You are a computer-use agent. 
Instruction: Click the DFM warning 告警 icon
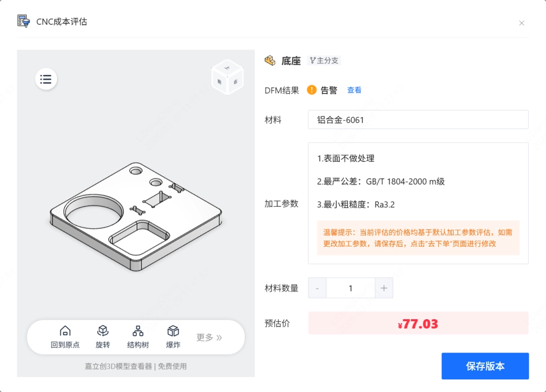312,90
